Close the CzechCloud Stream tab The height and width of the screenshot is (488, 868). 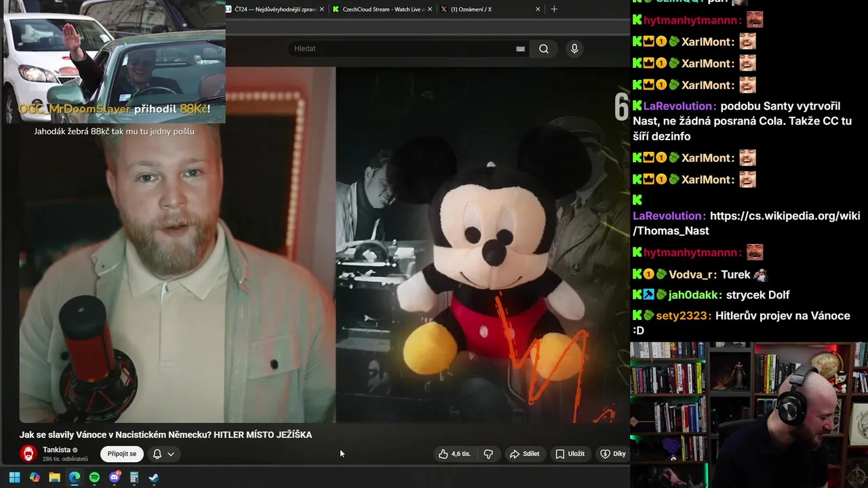click(x=430, y=9)
